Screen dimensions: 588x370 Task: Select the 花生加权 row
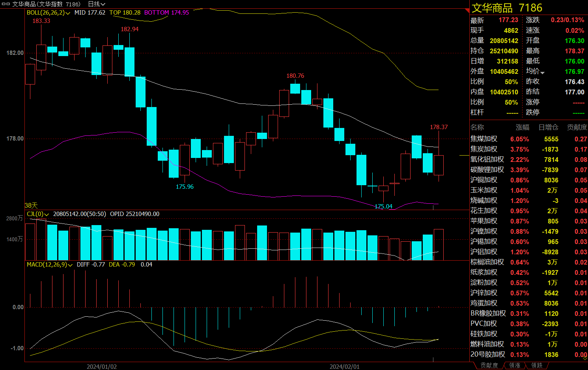click(528, 211)
